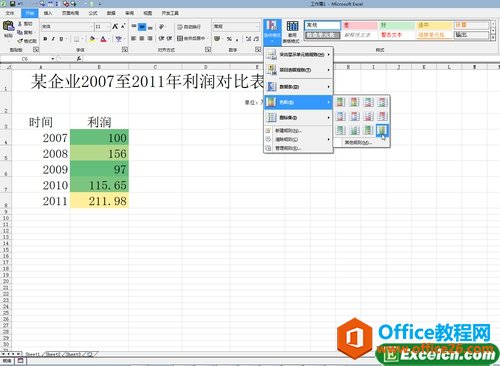This screenshot has height=366, width=500.
Task: Decrease font size with small A icon
Action: pyautogui.click(x=123, y=26)
